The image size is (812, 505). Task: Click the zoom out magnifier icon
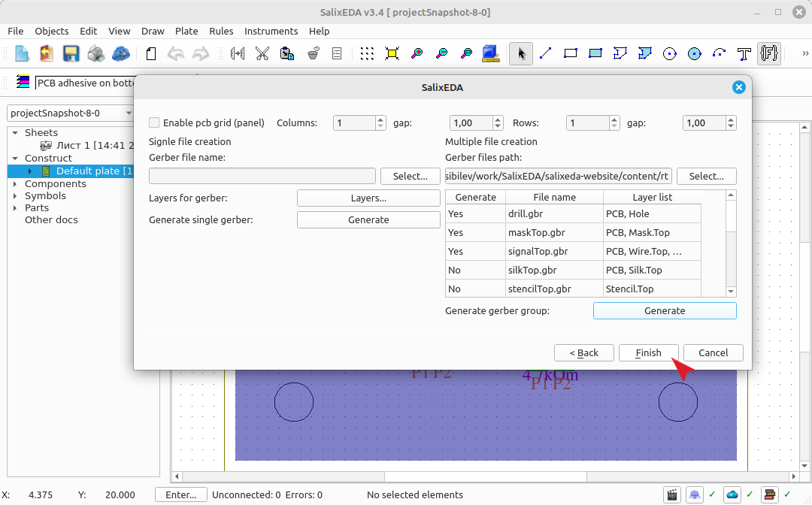coord(442,53)
